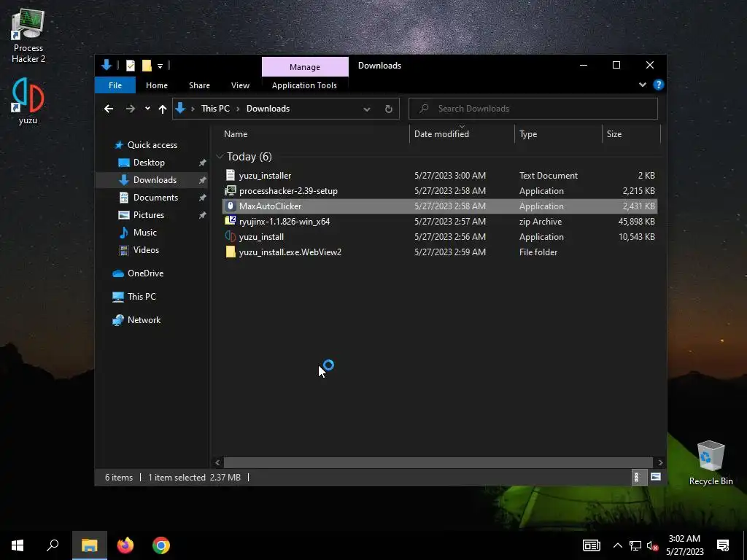Show hidden tray icons

(x=617, y=545)
